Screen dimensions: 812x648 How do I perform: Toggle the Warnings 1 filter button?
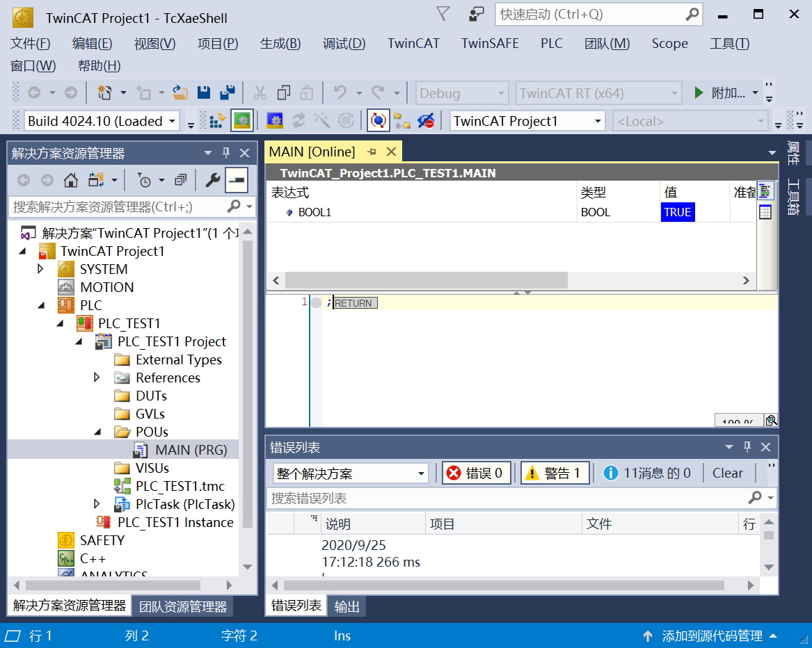point(555,473)
